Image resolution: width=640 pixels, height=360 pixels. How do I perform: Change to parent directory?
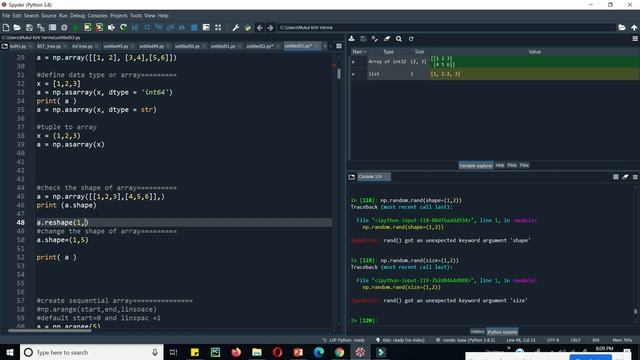pos(634,27)
